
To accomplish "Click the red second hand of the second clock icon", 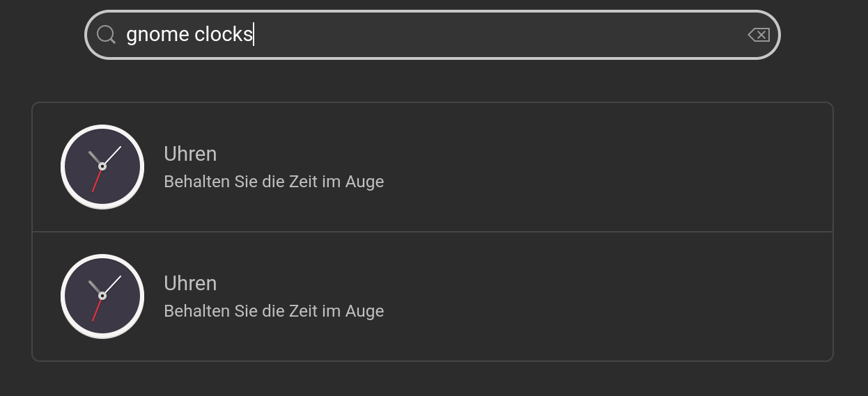I will click(97, 310).
